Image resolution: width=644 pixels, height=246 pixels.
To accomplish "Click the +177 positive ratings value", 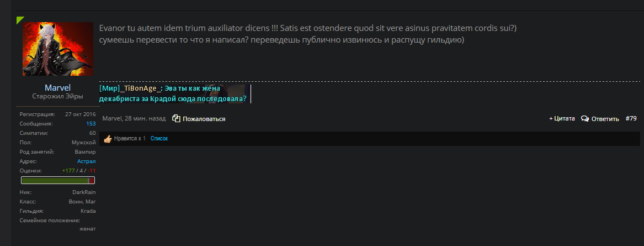I will [68, 170].
